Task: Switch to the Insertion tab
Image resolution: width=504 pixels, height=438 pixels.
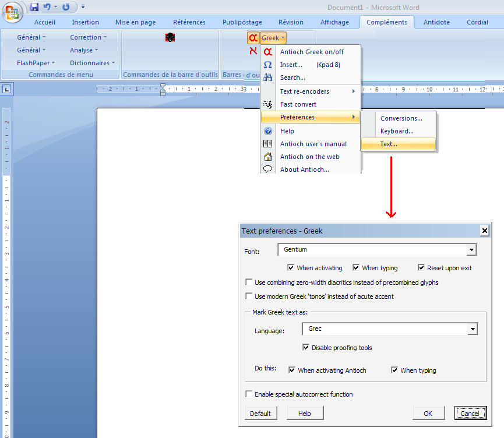Action: click(85, 22)
